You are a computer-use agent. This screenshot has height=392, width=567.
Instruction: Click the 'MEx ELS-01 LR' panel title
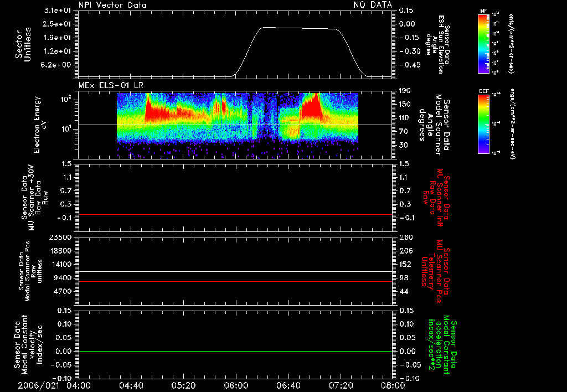tap(111, 85)
